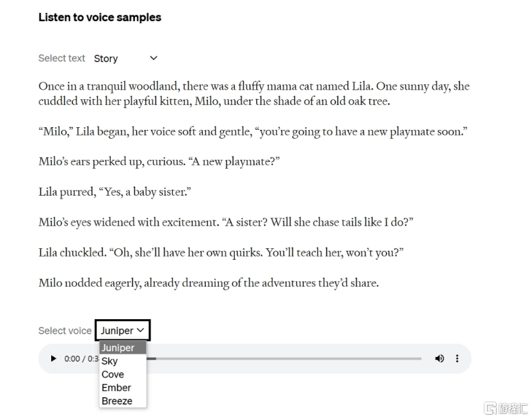The width and height of the screenshot is (532, 419).
Task: Choose the Sky voice option
Action: click(110, 361)
